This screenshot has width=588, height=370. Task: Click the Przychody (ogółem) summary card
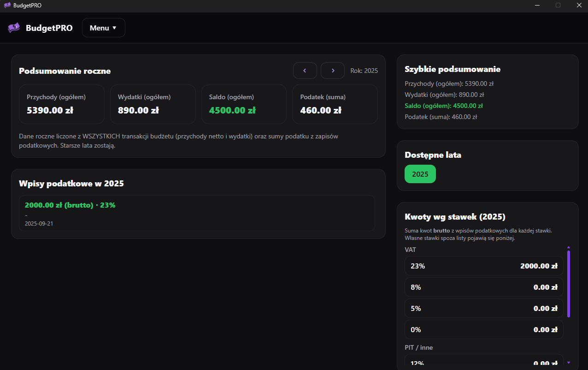(x=61, y=104)
